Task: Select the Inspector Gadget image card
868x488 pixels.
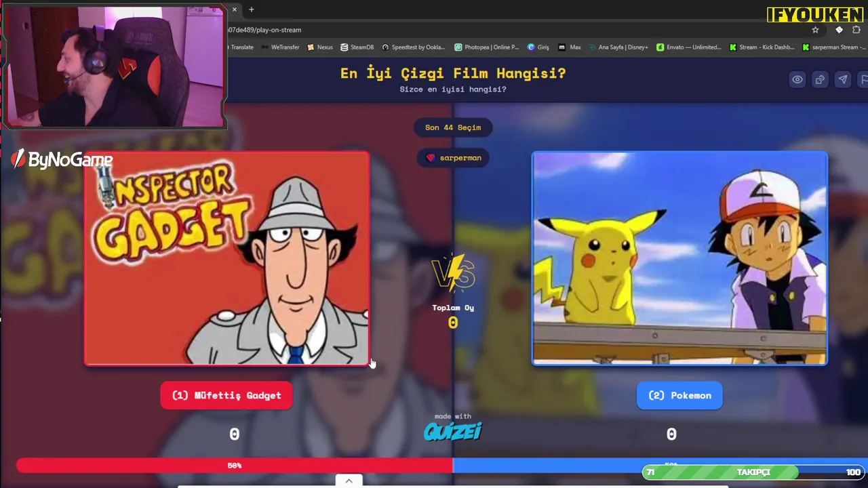Action: pos(227,258)
